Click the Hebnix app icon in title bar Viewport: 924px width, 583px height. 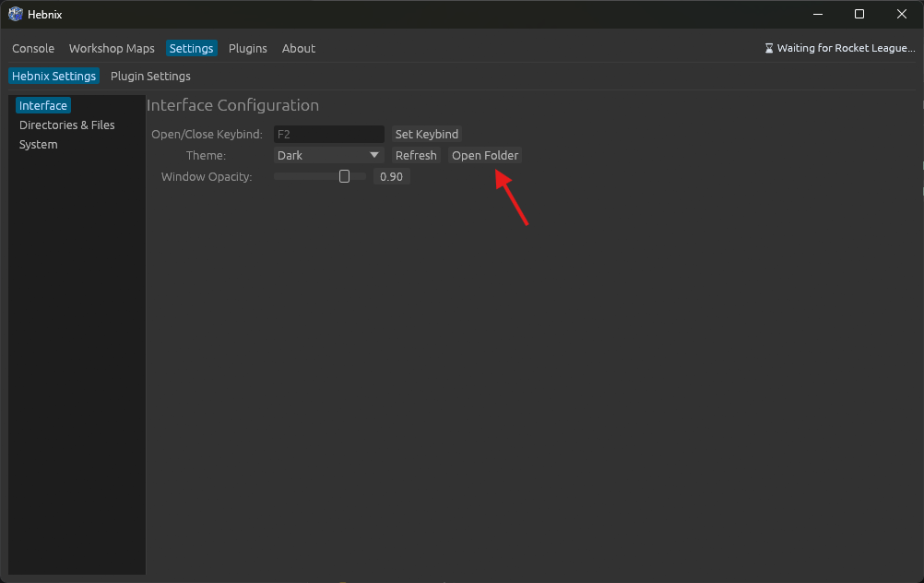point(16,14)
